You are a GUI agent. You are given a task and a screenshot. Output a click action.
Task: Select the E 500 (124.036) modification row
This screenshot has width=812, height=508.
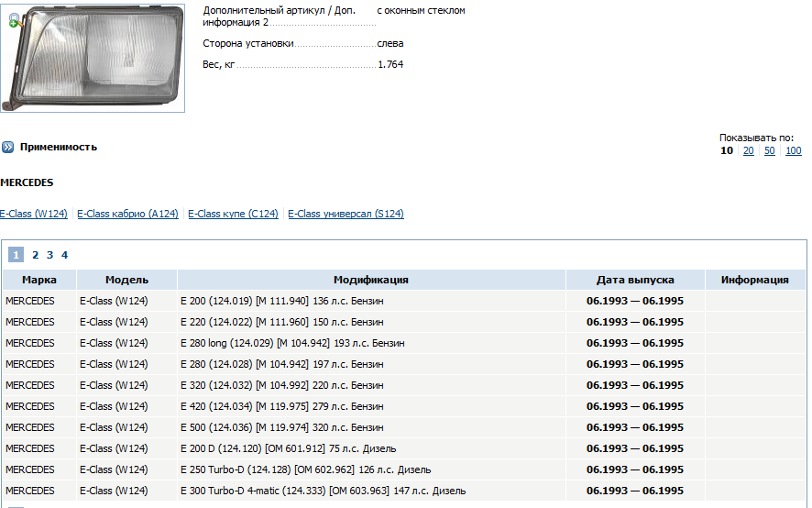281,428
